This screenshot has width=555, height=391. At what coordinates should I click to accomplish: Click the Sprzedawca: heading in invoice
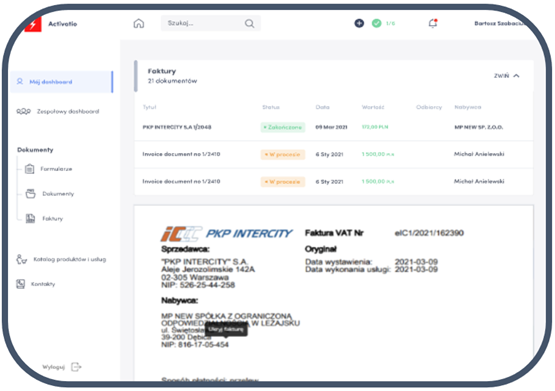[185, 249]
